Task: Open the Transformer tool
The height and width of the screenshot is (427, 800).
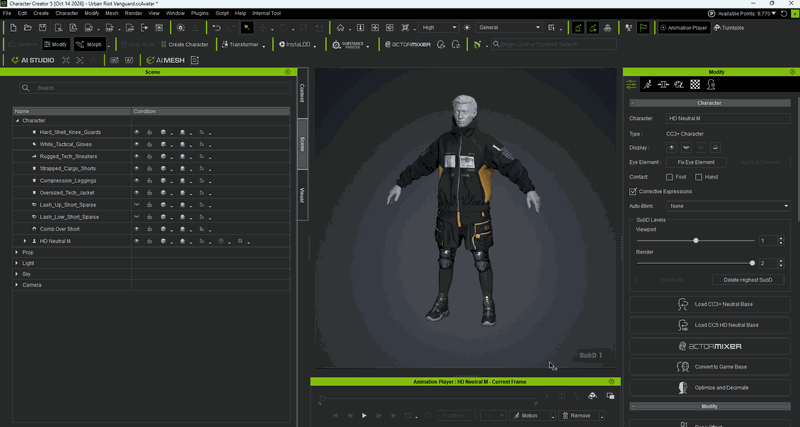Action: [241, 44]
